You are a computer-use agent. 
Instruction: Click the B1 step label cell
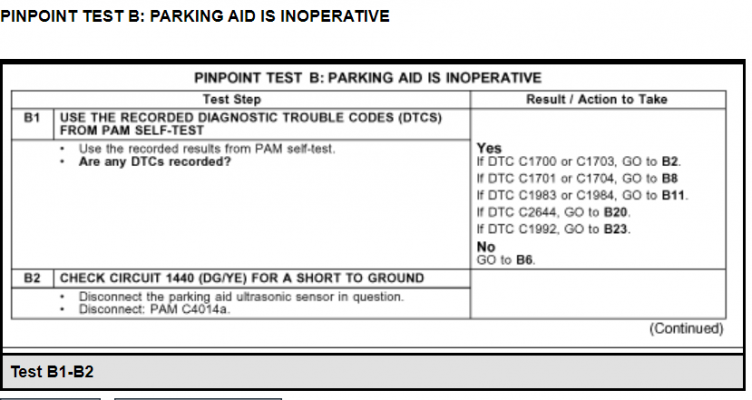[32, 124]
